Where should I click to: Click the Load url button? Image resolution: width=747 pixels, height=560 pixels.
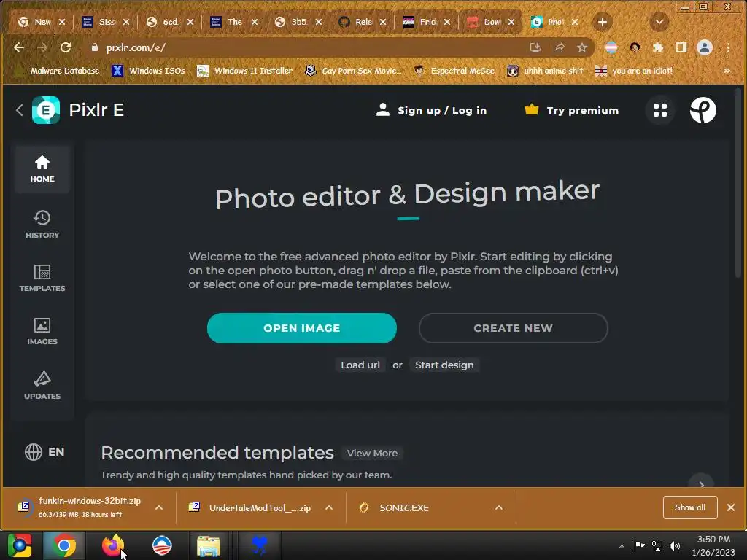pos(360,365)
